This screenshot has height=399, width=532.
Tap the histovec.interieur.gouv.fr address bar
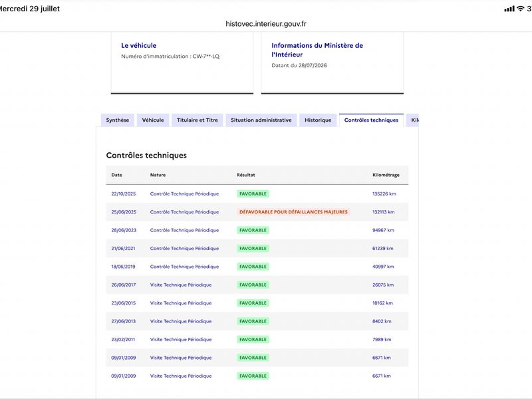266,24
